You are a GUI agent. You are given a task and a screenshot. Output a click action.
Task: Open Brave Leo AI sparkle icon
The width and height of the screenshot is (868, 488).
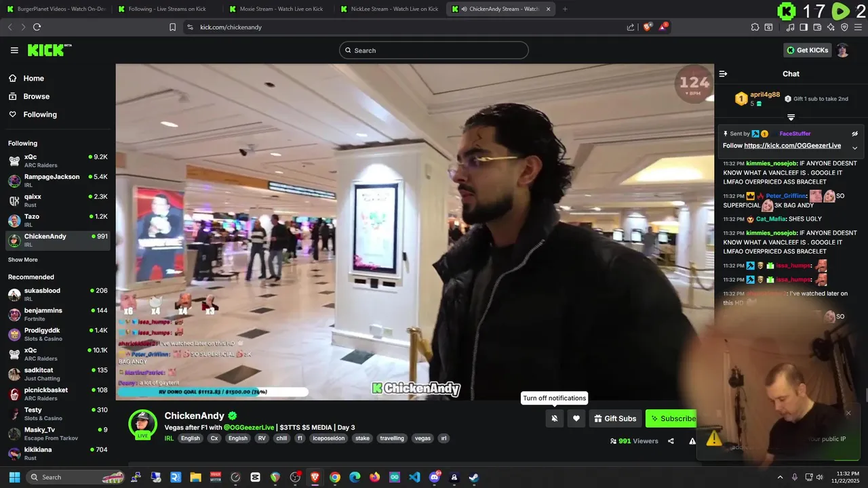pos(831,27)
